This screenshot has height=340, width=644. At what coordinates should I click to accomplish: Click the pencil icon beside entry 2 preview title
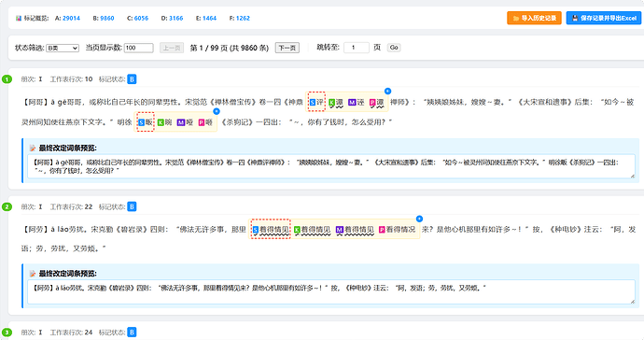(x=33, y=274)
